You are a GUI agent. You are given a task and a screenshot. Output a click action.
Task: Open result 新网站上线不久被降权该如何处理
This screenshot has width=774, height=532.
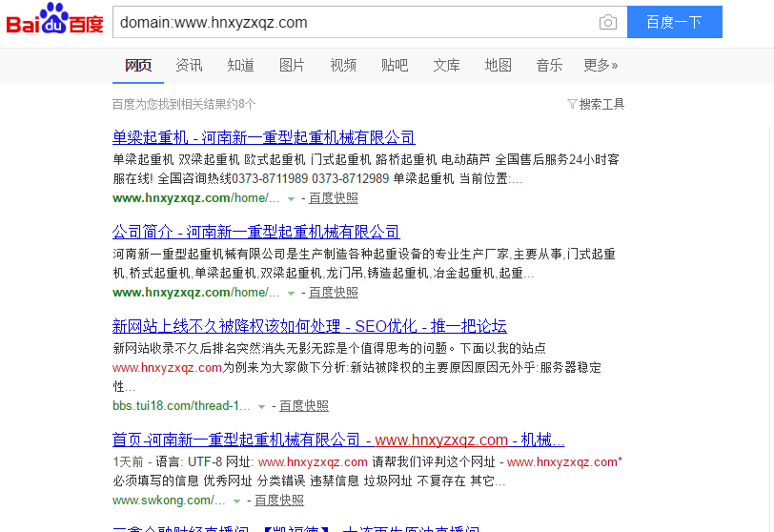tap(310, 326)
